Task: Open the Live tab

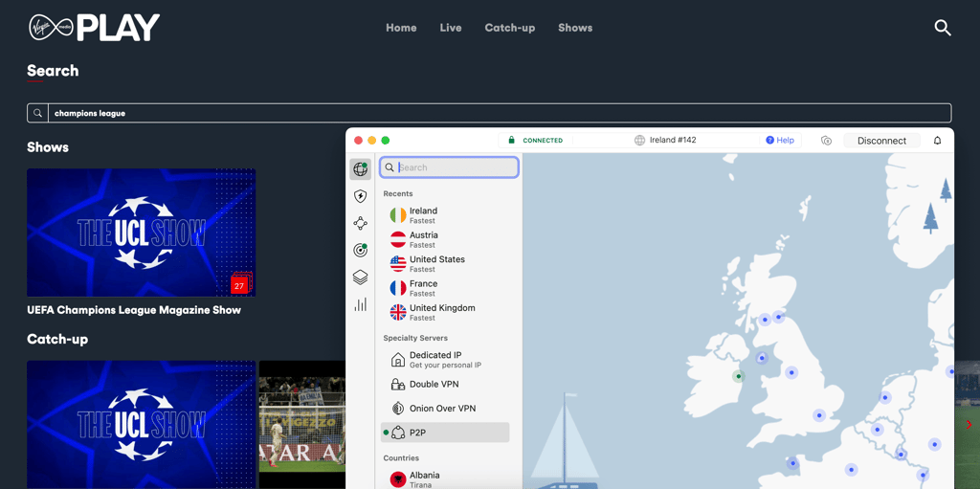Action: (x=451, y=28)
